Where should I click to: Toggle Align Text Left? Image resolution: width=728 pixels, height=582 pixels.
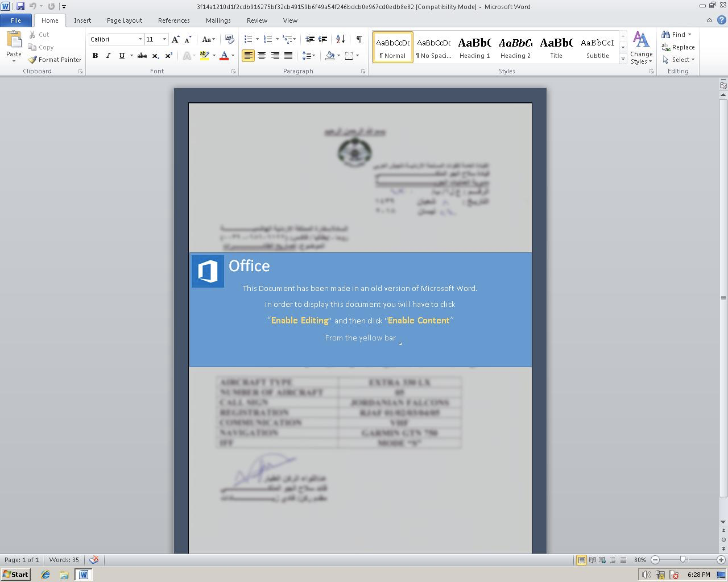pos(248,56)
